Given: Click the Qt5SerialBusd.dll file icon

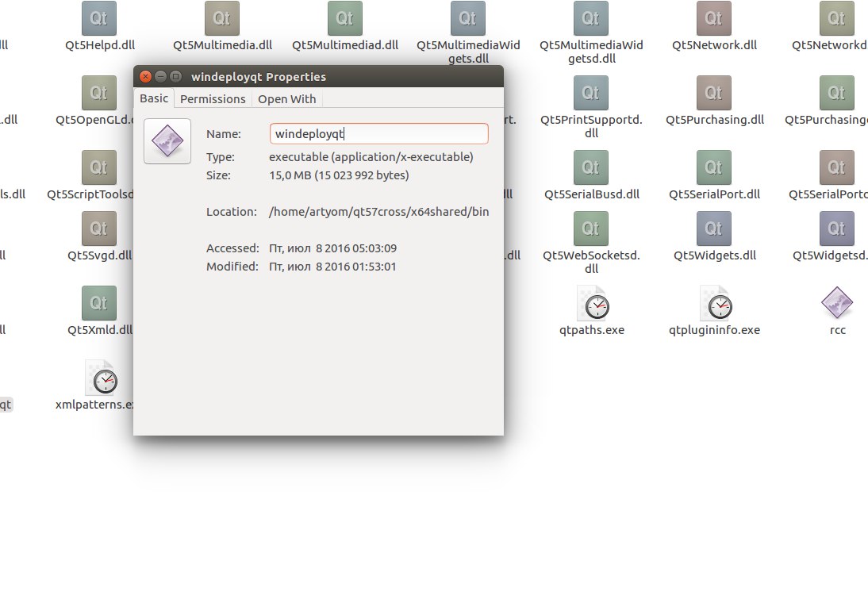Looking at the screenshot, I should 590,167.
